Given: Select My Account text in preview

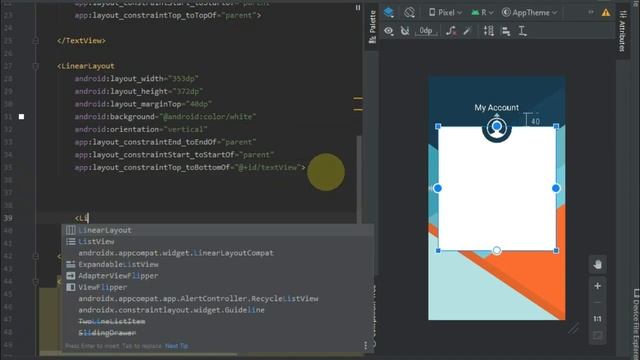Looking at the screenshot, I should 496,108.
